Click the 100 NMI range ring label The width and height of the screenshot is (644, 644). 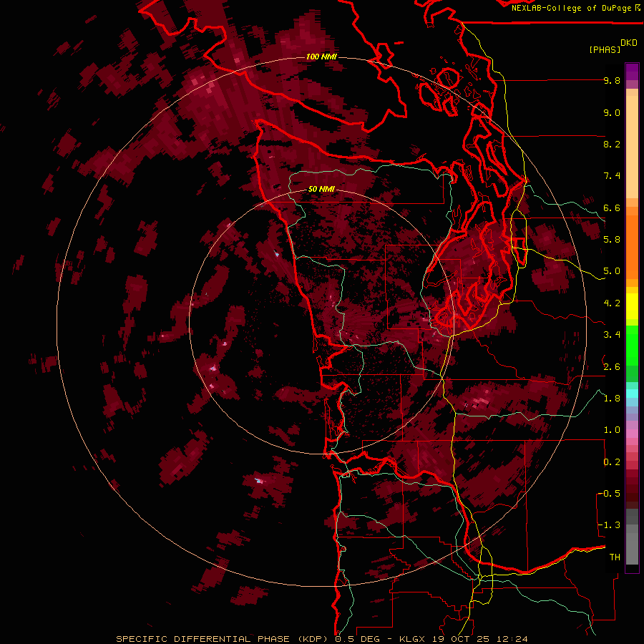point(321,57)
